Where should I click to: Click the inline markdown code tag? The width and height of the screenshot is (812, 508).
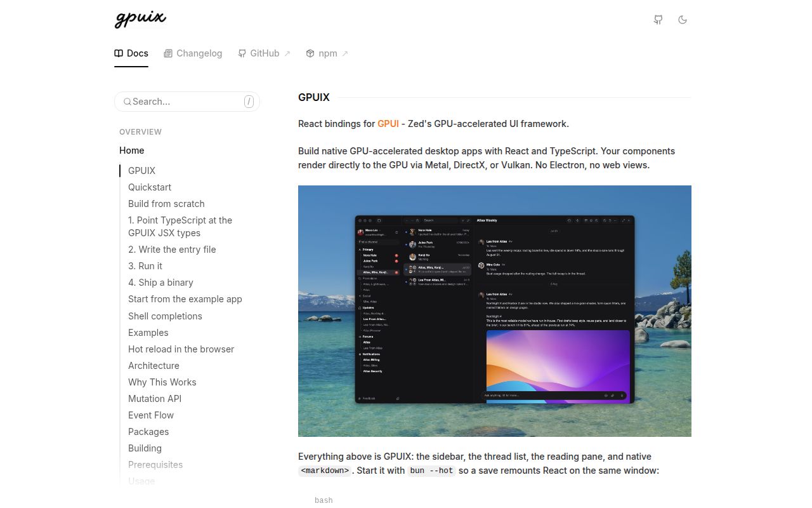(x=325, y=471)
